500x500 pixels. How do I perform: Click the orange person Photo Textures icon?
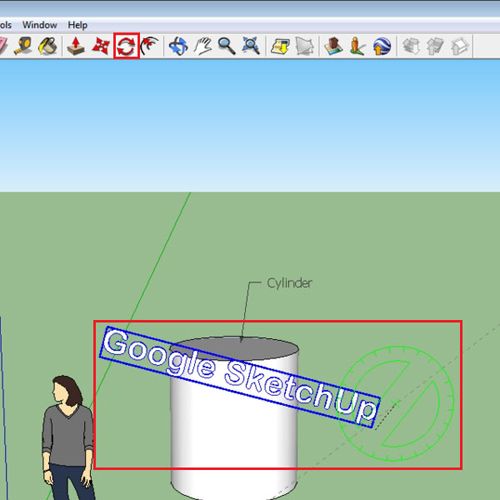tap(357, 46)
